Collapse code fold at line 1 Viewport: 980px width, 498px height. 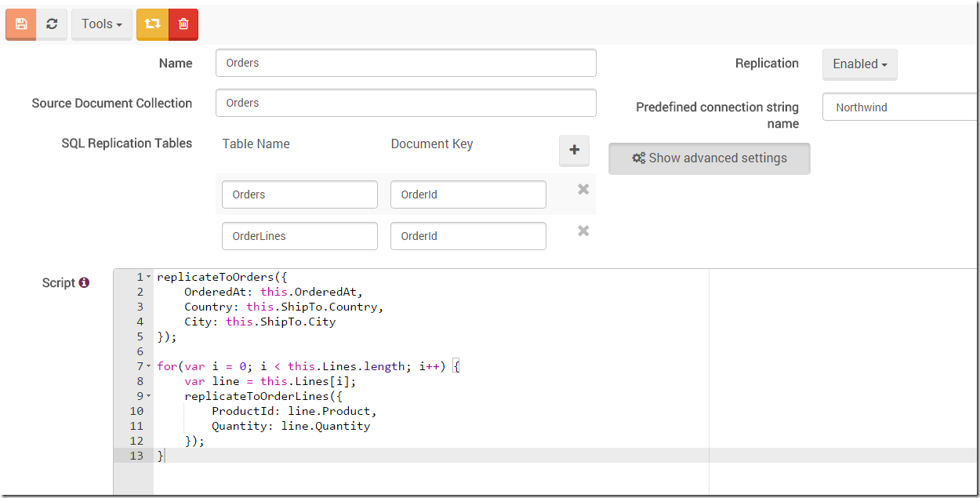(149, 278)
